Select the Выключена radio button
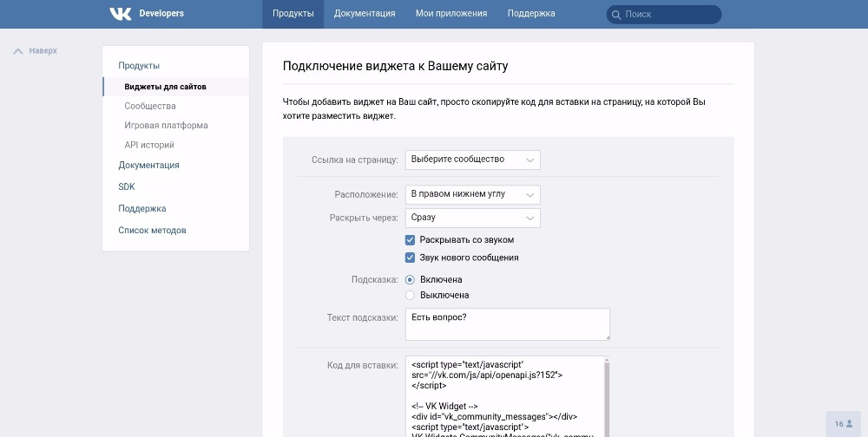This screenshot has height=437, width=868. click(411, 296)
